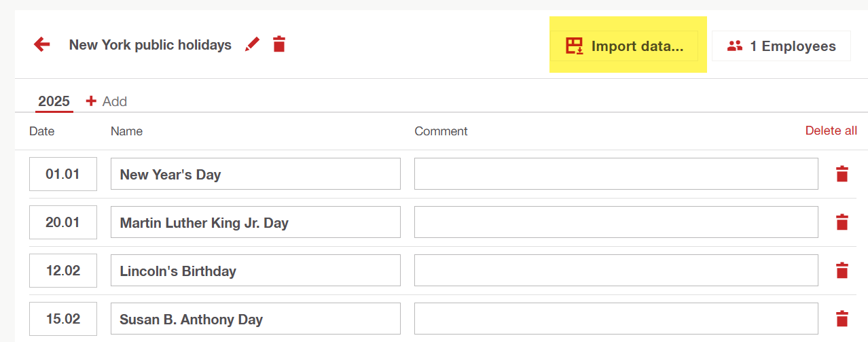Click the New Year's Day name field
Screen dimensions: 868x342
point(255,174)
